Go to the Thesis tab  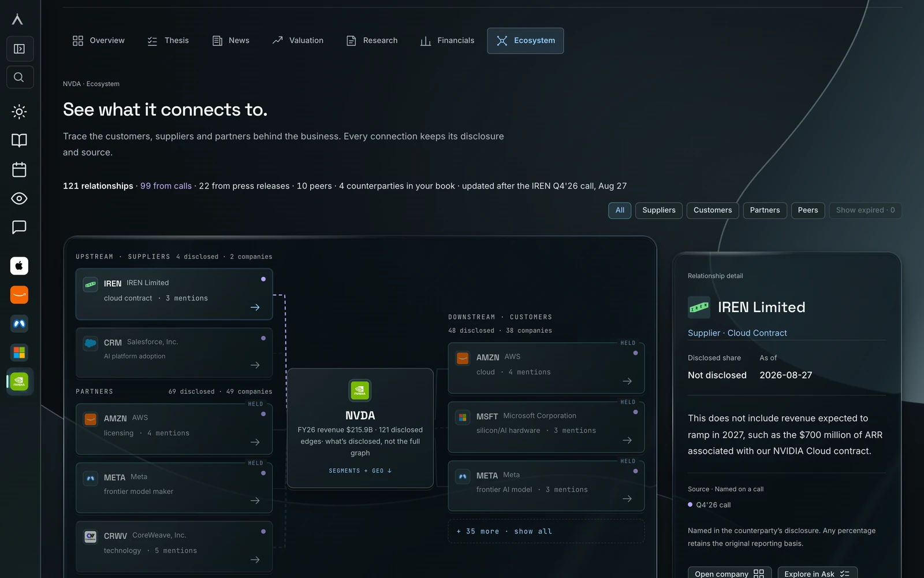coord(168,40)
